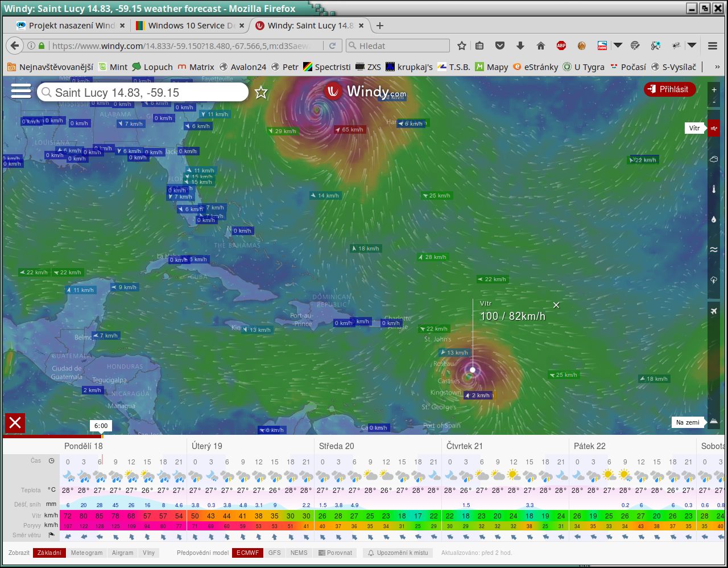The height and width of the screenshot is (568, 728).
Task: Select the waves layer icon
Action: click(x=714, y=250)
